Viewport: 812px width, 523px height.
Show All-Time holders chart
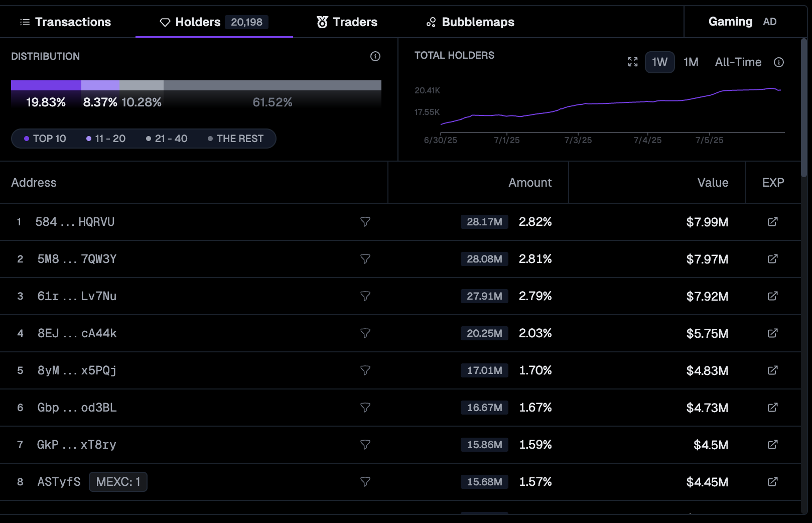738,62
